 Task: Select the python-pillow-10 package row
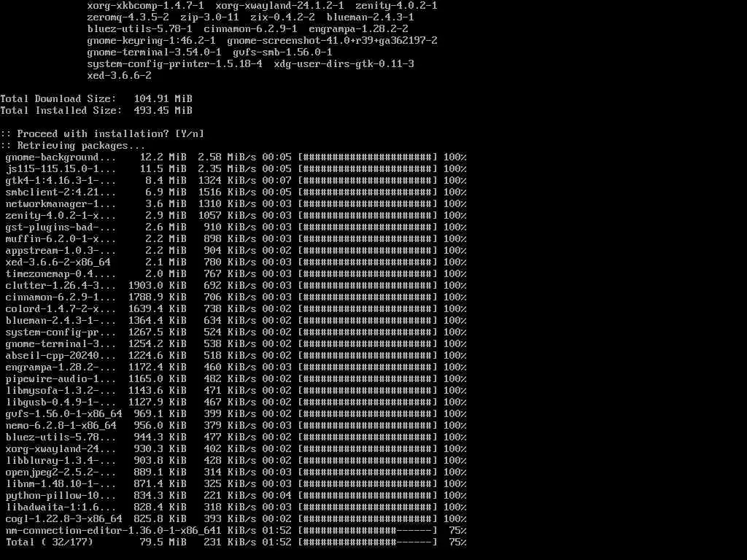tap(236, 495)
